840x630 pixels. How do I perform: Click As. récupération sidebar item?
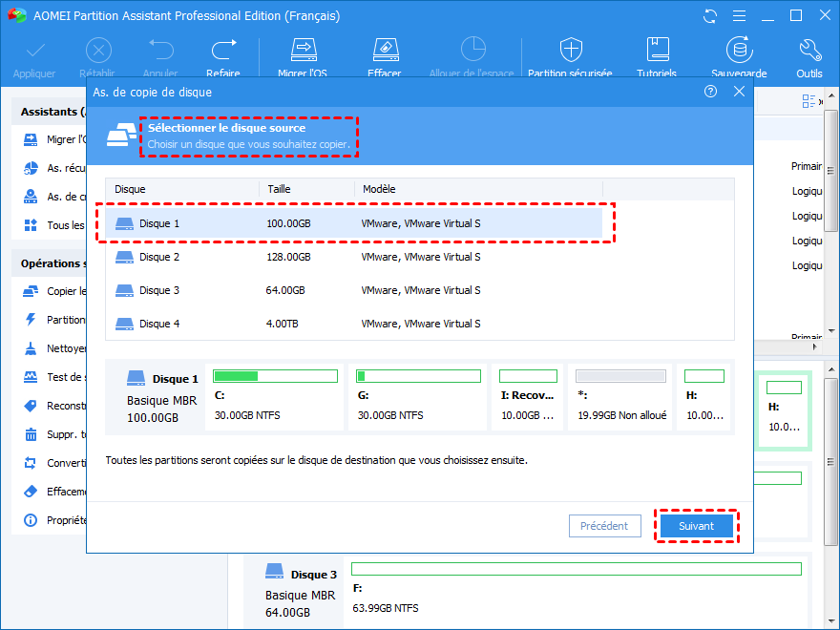pyautogui.click(x=54, y=168)
